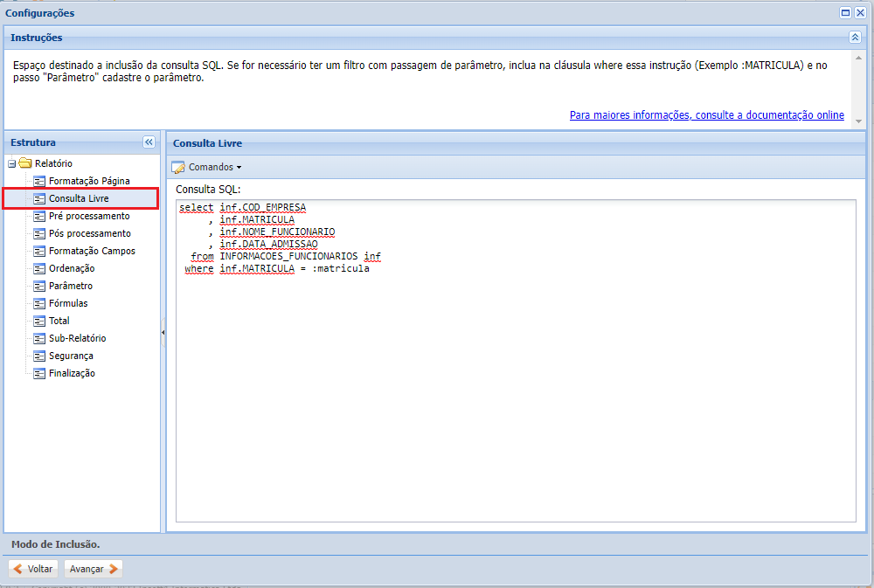Click the Voltar left arrow icon
Viewport: 874px width, 588px height.
[x=17, y=569]
